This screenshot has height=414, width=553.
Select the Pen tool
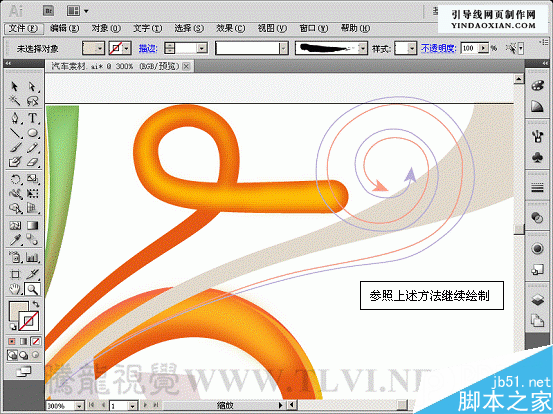[x=15, y=118]
